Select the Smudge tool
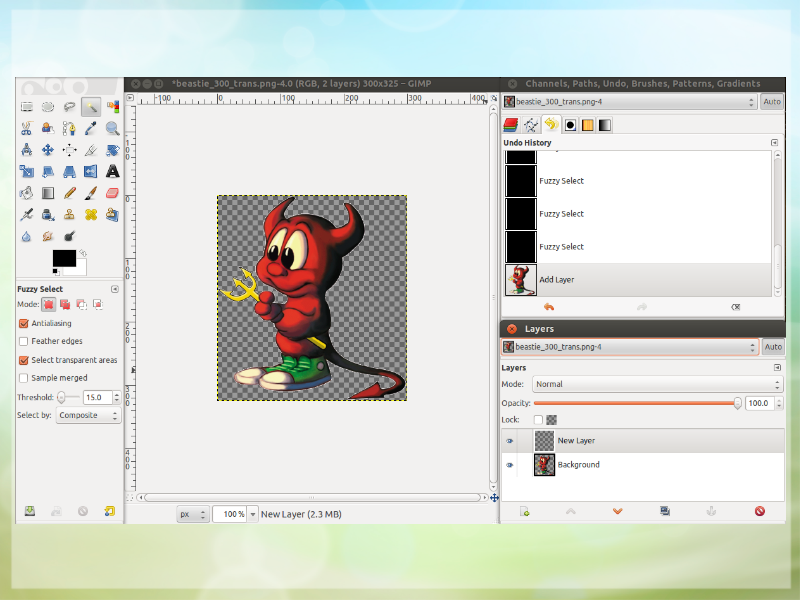Viewport: 800px width, 600px height. coord(48,236)
